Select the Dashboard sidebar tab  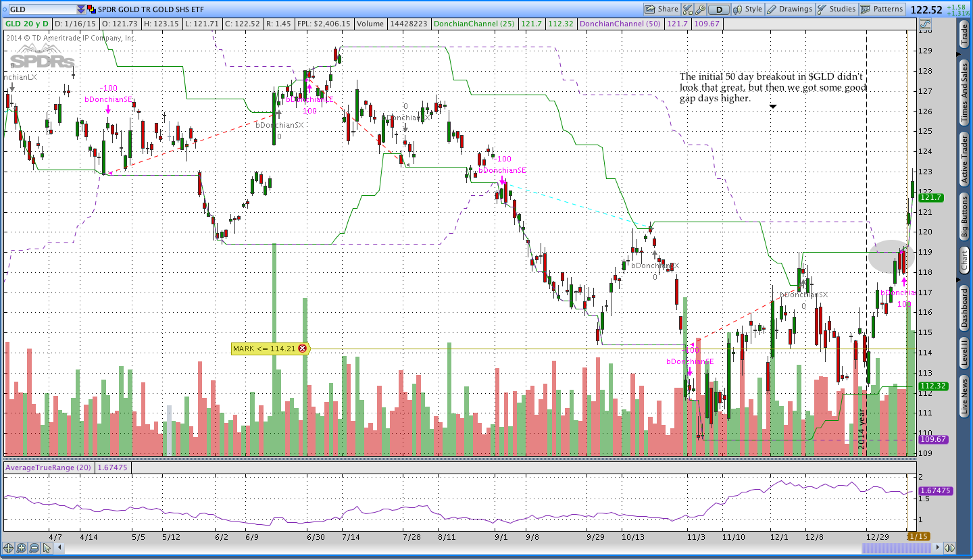coord(964,308)
